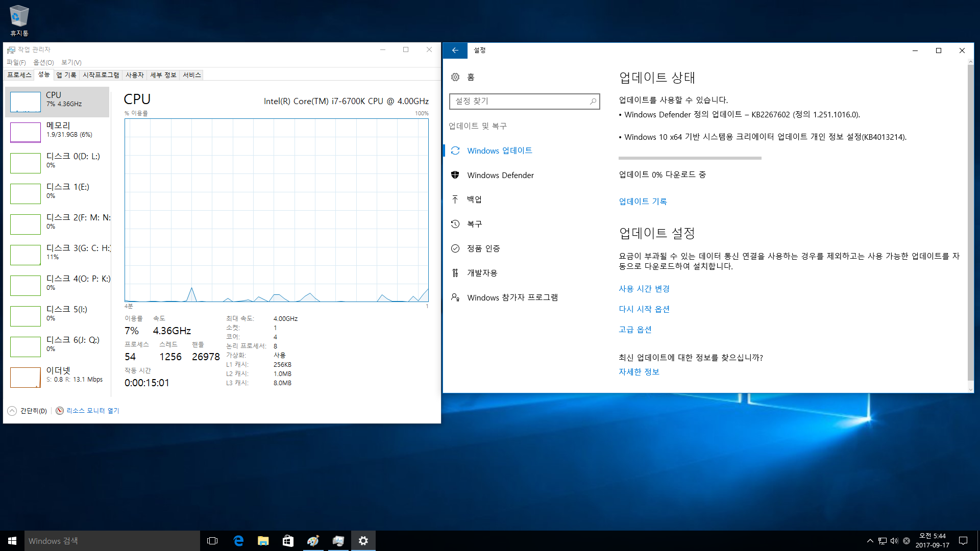Select 디스크 0(D: L:) performance item

(x=57, y=163)
